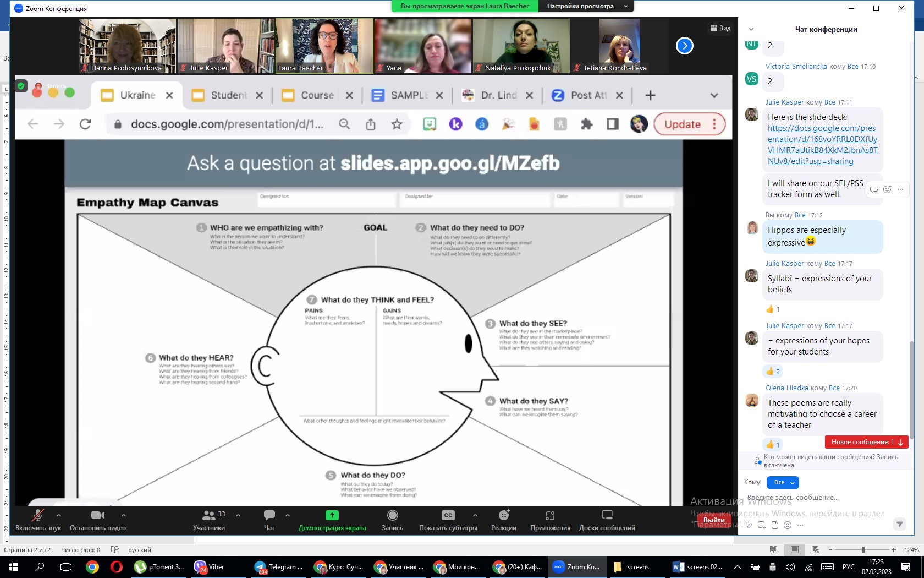
Task: Open the View Settings dropdown
Action: click(586, 6)
